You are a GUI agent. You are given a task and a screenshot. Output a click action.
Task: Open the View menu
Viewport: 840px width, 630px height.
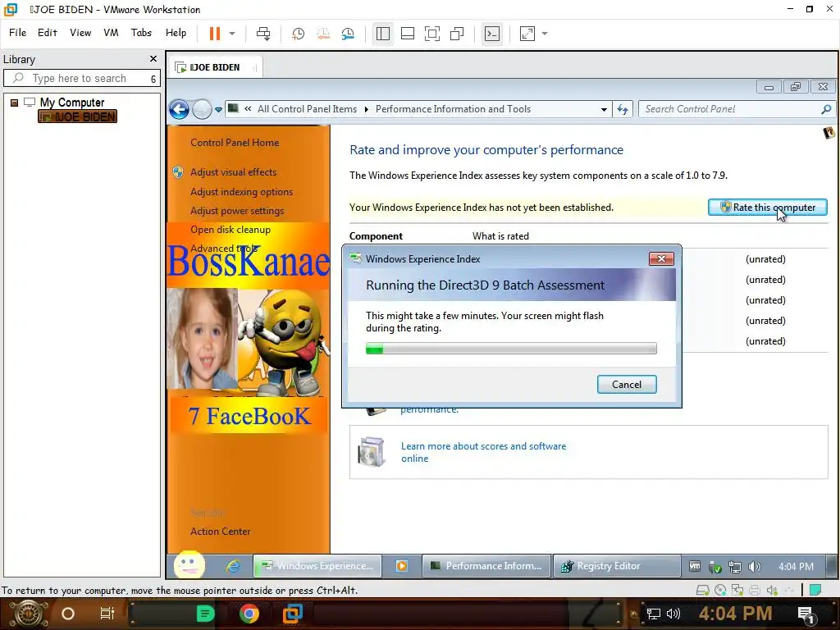pyautogui.click(x=80, y=33)
